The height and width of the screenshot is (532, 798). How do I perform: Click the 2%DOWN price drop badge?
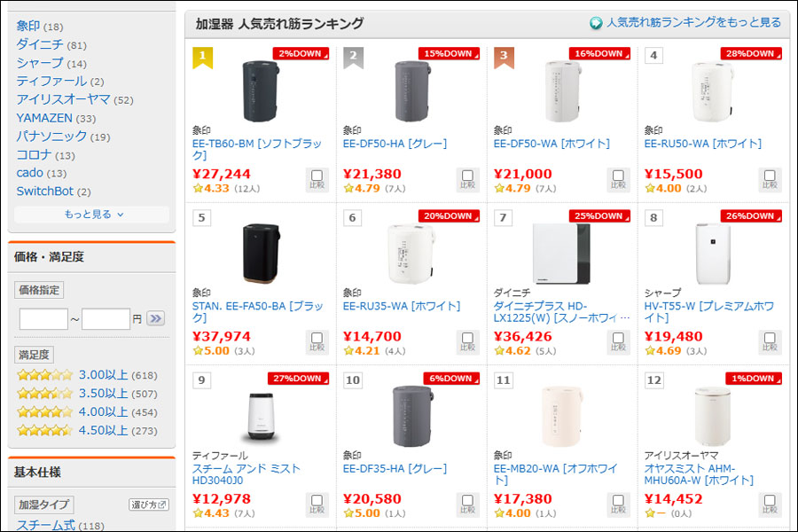click(300, 53)
